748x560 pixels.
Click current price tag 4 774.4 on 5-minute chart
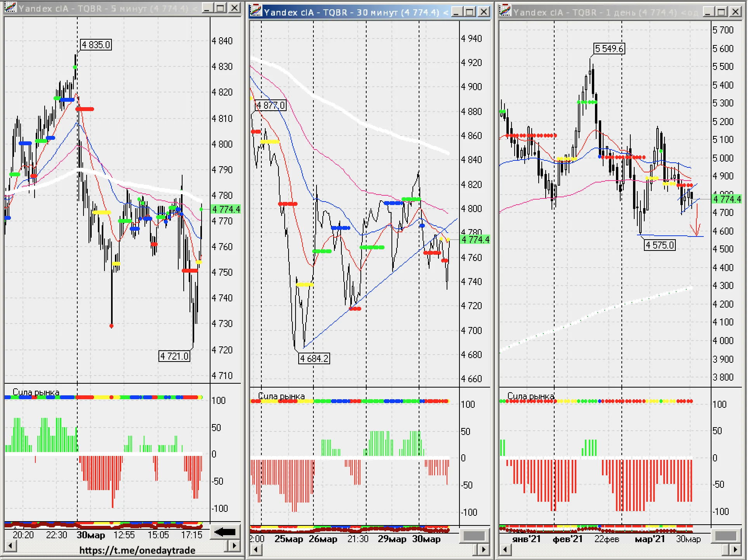226,209
